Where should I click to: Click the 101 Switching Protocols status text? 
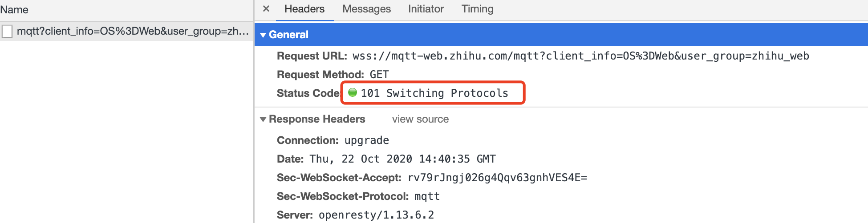[x=434, y=93]
